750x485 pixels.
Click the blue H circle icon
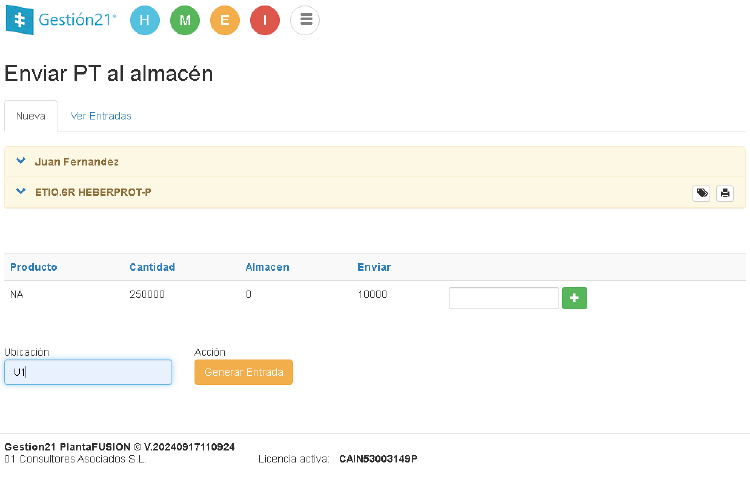pos(144,20)
